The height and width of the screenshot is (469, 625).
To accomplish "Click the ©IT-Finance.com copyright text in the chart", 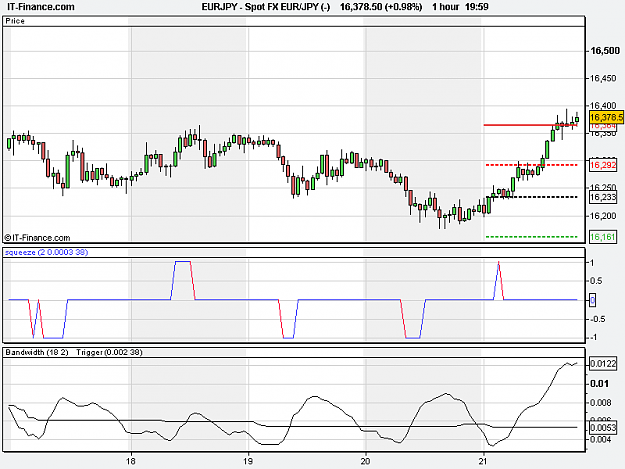I will click(37, 238).
